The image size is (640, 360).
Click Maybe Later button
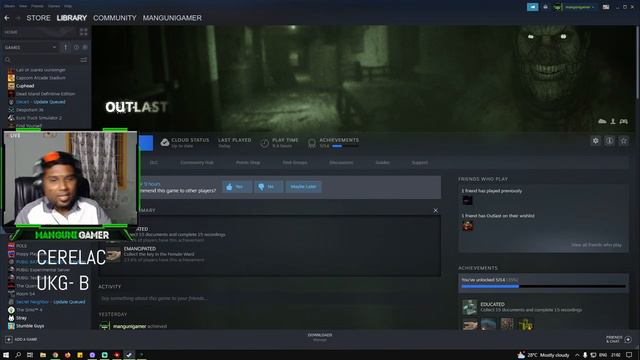tap(303, 187)
